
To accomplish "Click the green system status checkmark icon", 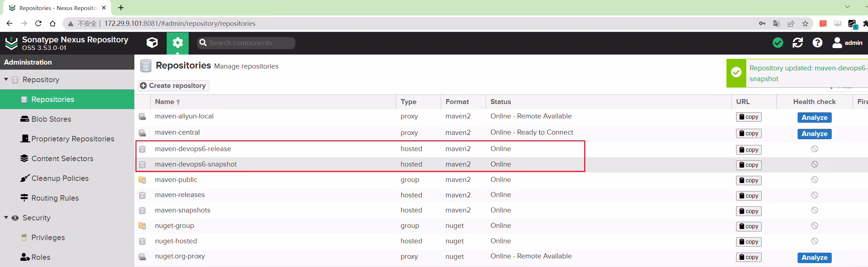I will (778, 43).
